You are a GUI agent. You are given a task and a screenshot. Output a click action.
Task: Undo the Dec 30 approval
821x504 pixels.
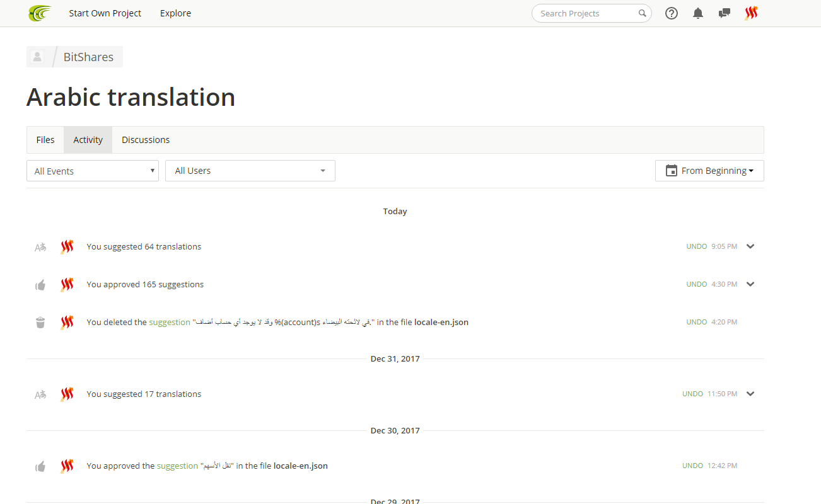(692, 466)
